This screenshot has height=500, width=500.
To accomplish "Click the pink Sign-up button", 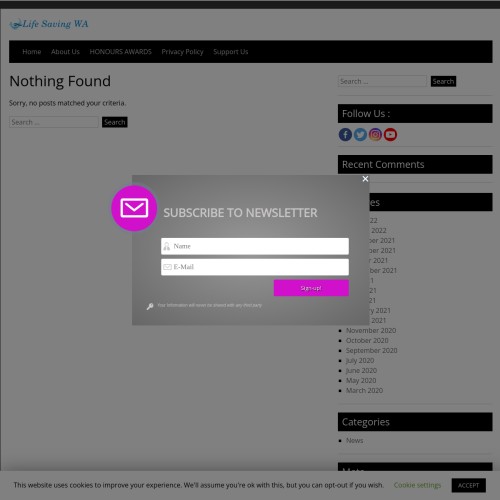I will 311,288.
